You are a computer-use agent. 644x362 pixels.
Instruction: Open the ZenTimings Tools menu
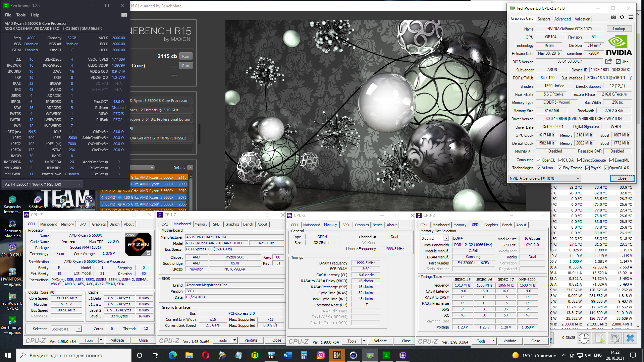tap(21, 15)
